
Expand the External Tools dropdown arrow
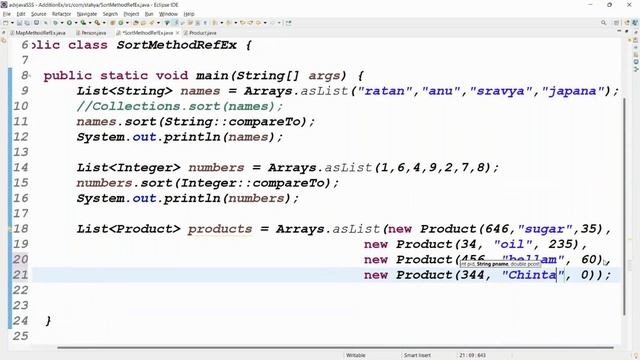coord(104,23)
